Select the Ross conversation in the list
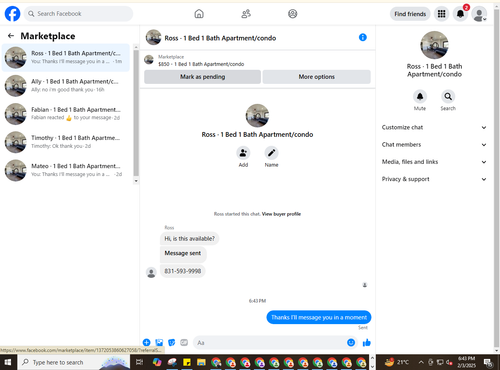This screenshot has height=370, width=500. click(66, 57)
